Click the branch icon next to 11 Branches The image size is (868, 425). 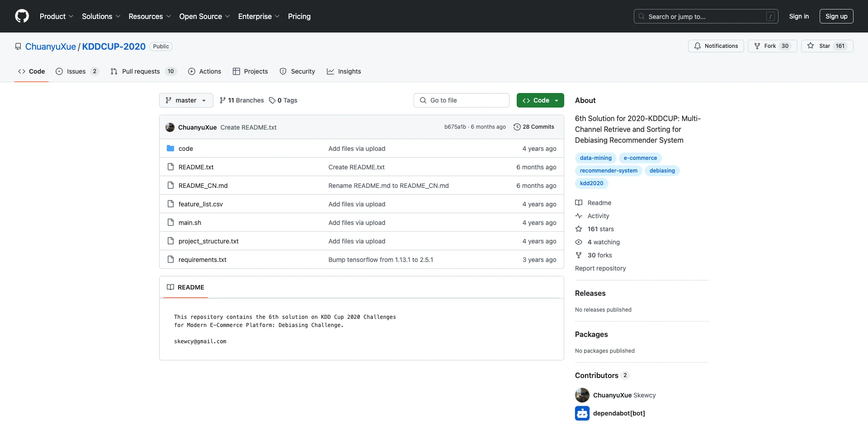(x=222, y=100)
